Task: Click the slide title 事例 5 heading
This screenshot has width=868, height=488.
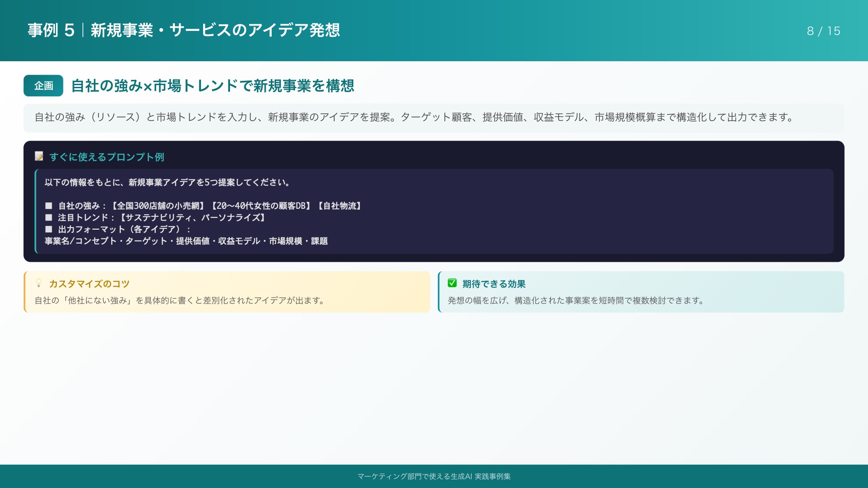Action: (x=184, y=30)
